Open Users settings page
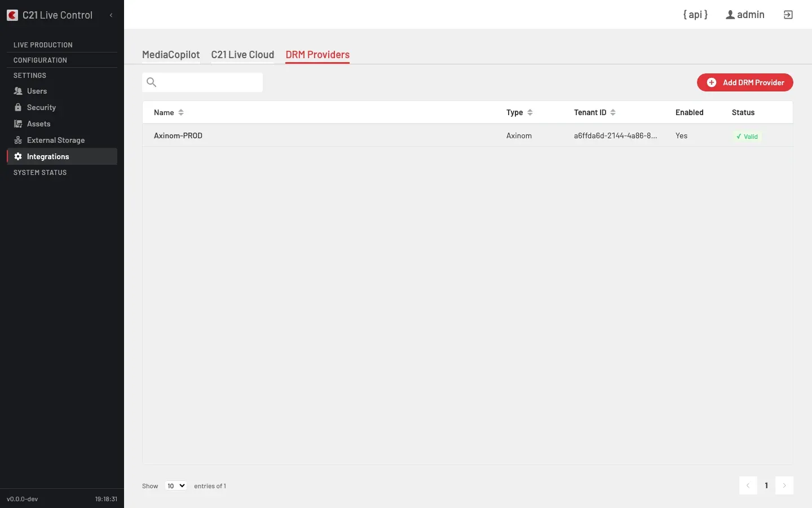 [x=62, y=91]
